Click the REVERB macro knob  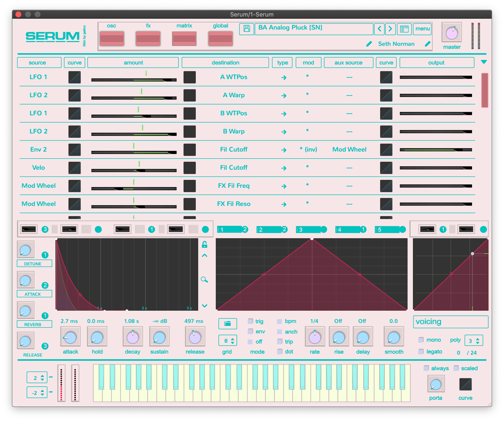tap(26, 310)
